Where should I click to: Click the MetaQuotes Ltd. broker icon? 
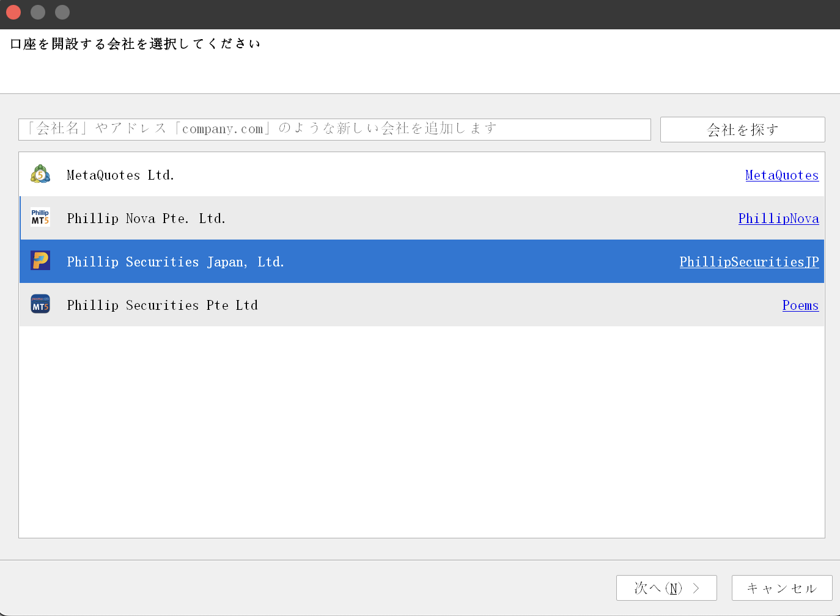point(40,175)
